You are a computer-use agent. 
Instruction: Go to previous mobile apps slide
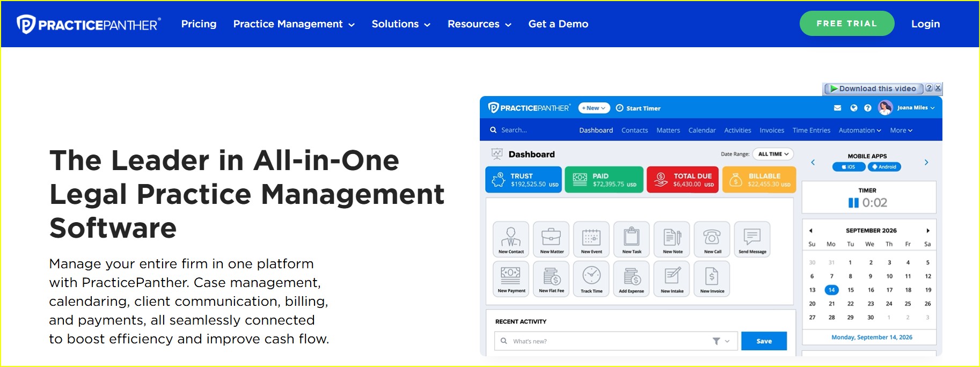pyautogui.click(x=813, y=162)
